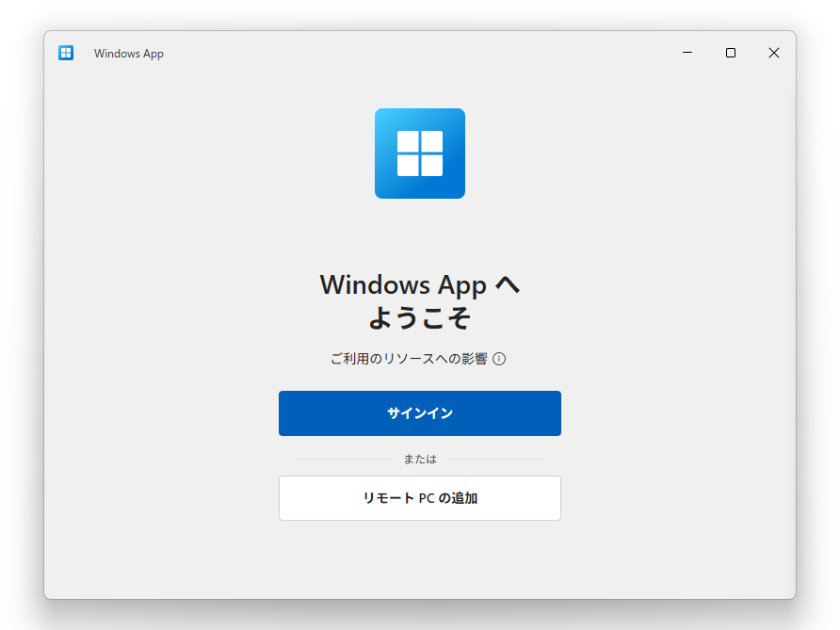Maximize the Windows App window

tap(731, 53)
